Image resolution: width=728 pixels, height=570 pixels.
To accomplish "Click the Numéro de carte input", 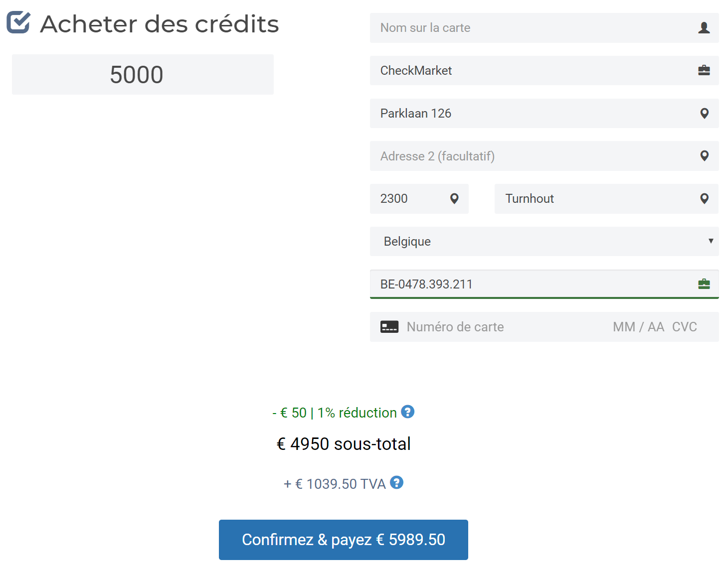I will [504, 327].
